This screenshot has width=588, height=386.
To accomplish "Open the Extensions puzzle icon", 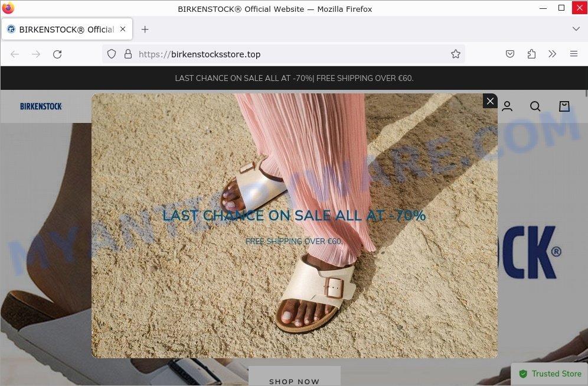I will 531,54.
